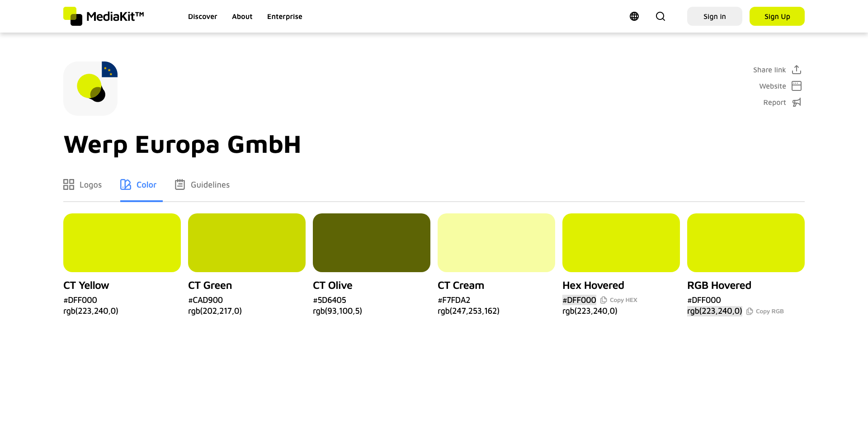This screenshot has width=868, height=434.
Task: Click the Sign in button
Action: [x=715, y=16]
